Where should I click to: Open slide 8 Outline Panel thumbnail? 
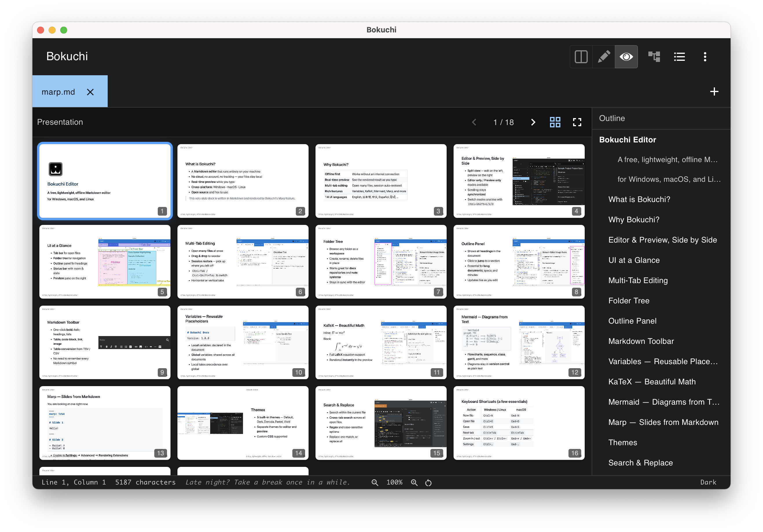(x=519, y=262)
